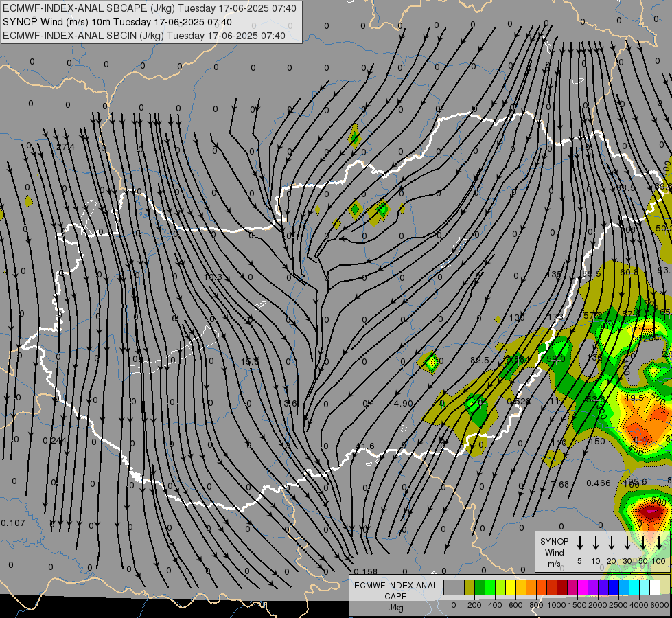Click the dark red CAPE maximum in southeast corner

tap(650, 512)
